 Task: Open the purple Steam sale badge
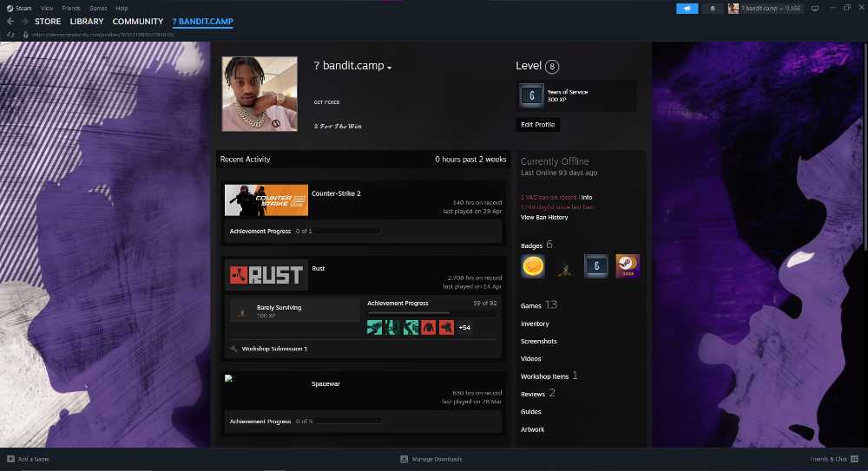(x=628, y=266)
